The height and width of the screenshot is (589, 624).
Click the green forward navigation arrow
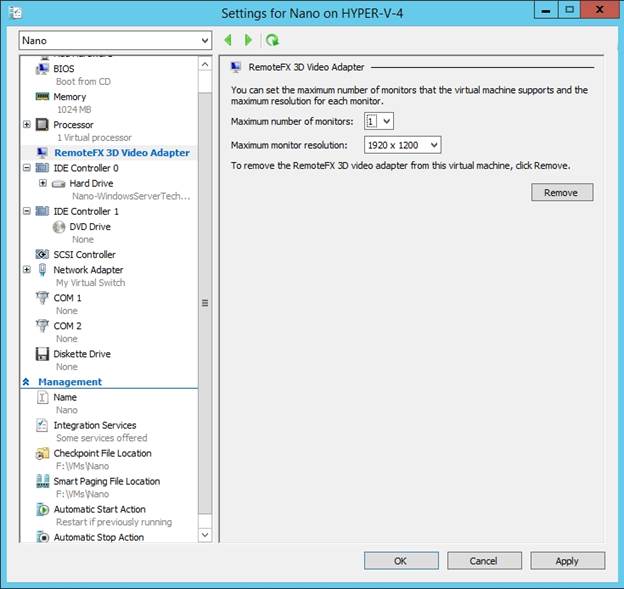point(249,40)
